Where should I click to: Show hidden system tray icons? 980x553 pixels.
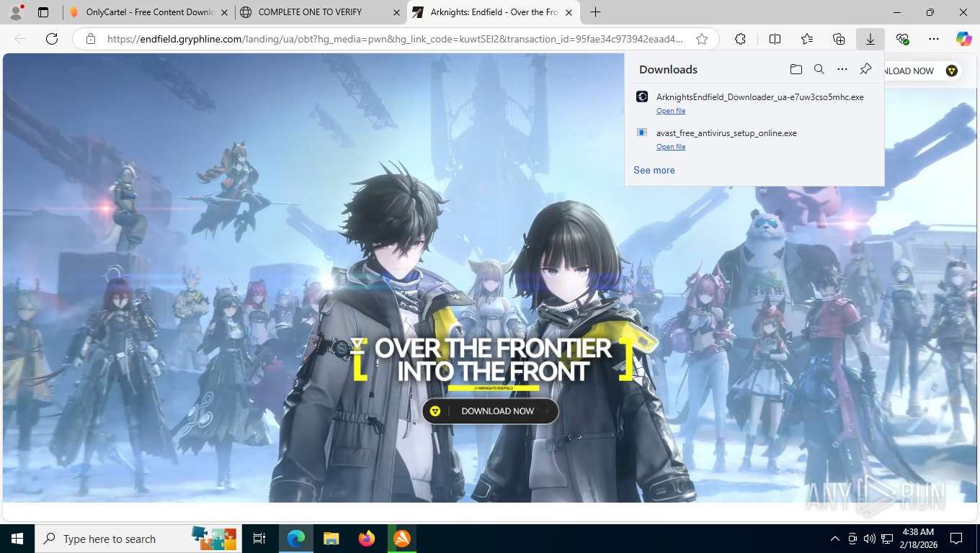[835, 539]
